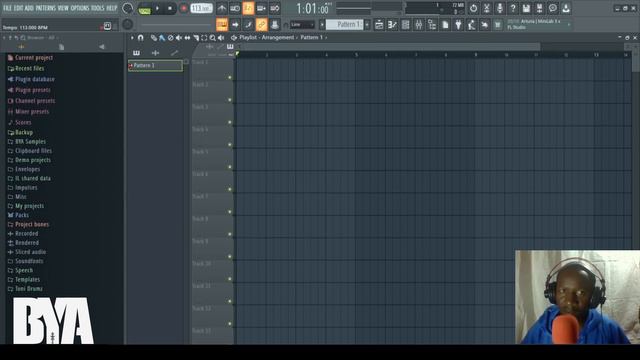Adjust the main pitch knob
This screenshot has height=360, width=640.
point(127,24)
